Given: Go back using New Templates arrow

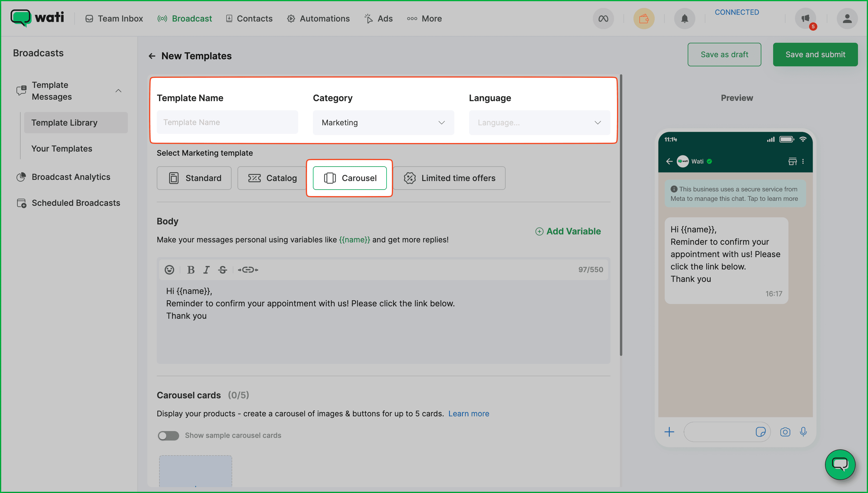Looking at the screenshot, I should [x=152, y=56].
